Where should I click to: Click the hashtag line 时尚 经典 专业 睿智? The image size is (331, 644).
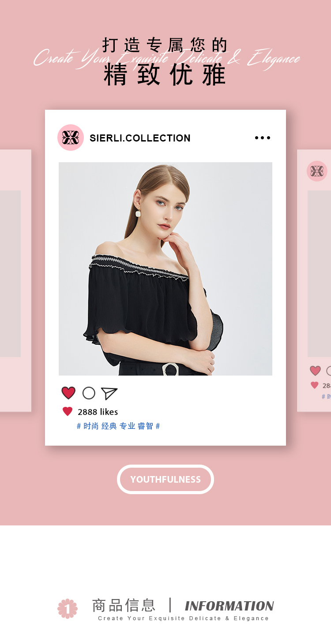pyautogui.click(x=118, y=426)
